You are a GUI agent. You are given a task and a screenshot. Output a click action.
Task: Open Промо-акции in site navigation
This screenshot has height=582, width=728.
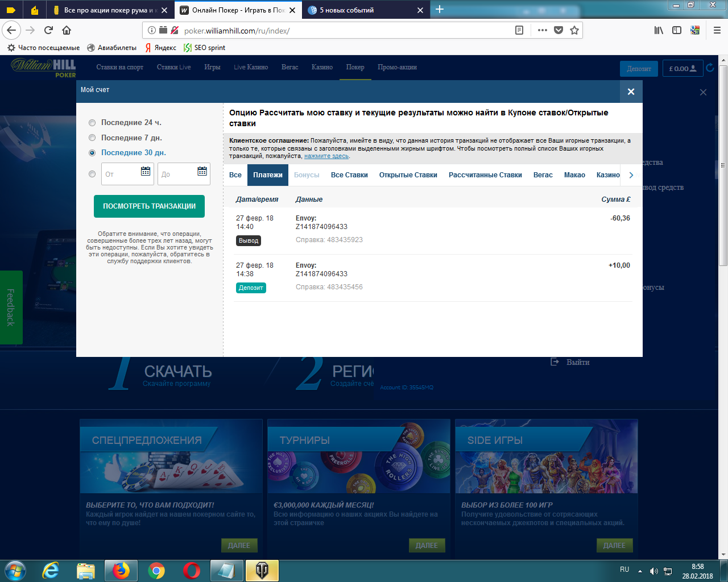pyautogui.click(x=397, y=67)
